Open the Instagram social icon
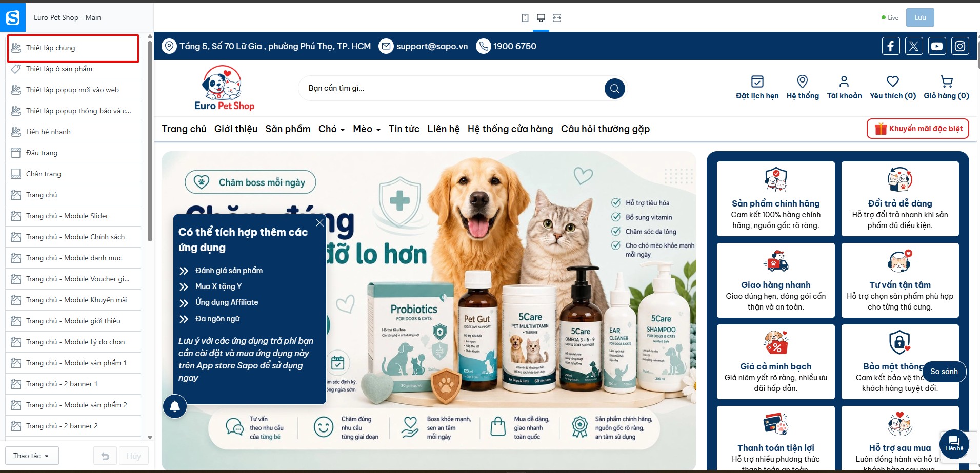Viewport: 980px width, 473px height. 960,46
